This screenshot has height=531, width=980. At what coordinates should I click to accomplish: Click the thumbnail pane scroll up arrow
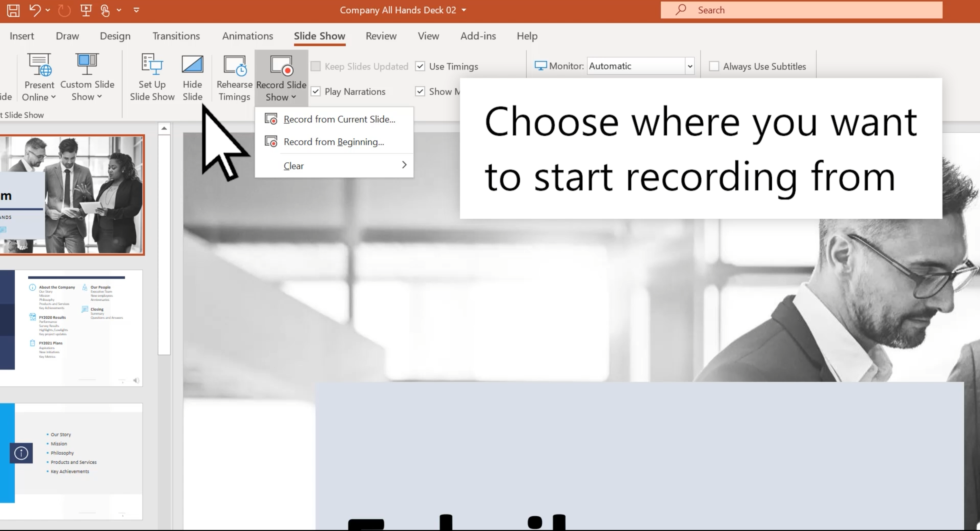coord(164,129)
